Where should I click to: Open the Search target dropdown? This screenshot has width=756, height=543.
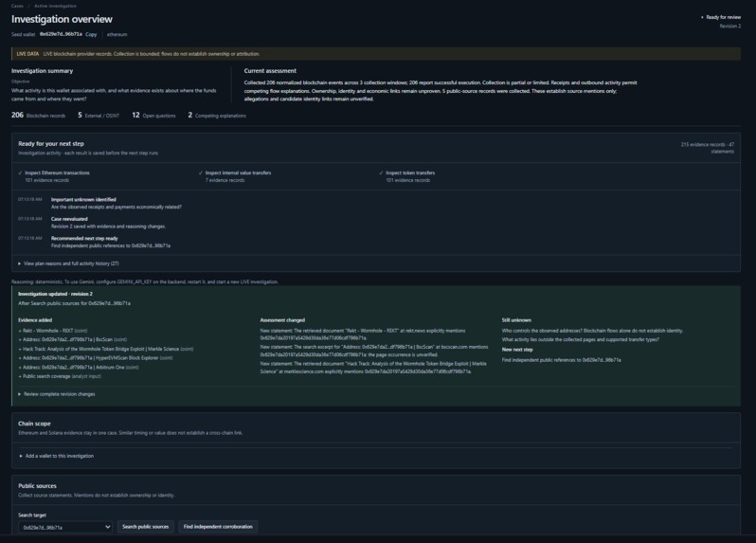(x=65, y=527)
